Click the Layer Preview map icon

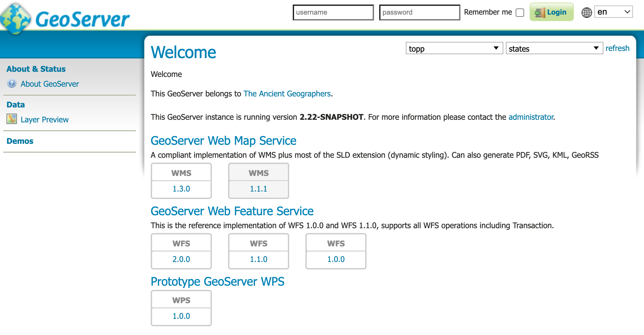[x=12, y=119]
